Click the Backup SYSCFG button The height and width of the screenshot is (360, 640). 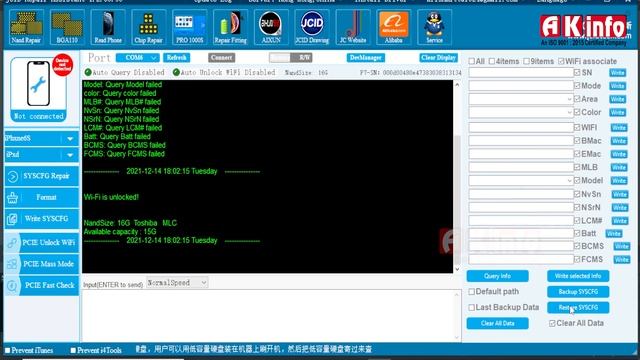click(x=578, y=292)
